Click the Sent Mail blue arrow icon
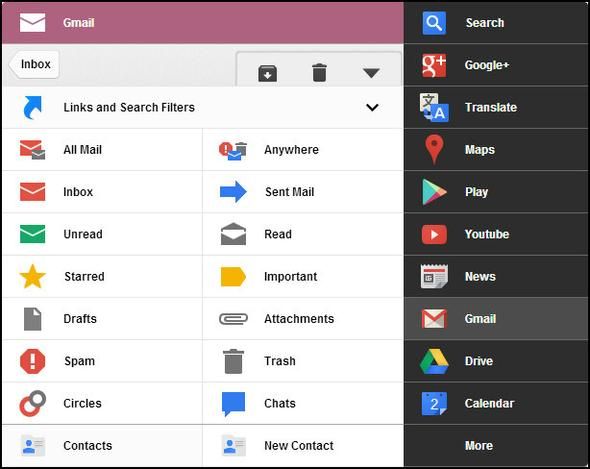The width and height of the screenshot is (590, 469). tap(233, 192)
